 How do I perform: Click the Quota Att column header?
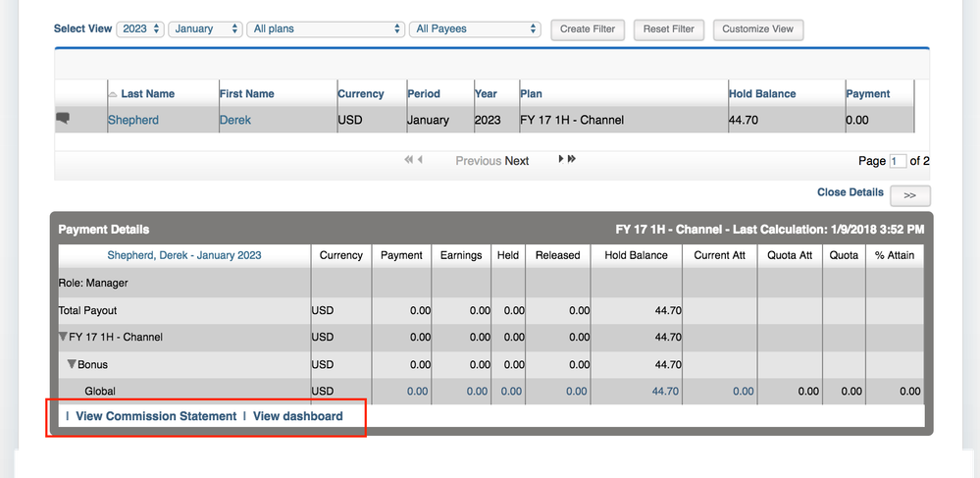790,255
